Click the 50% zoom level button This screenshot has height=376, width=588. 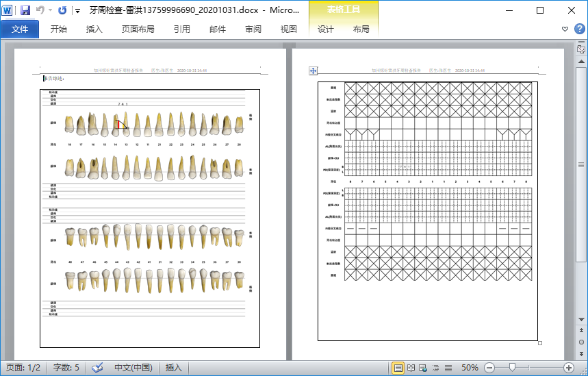point(470,368)
